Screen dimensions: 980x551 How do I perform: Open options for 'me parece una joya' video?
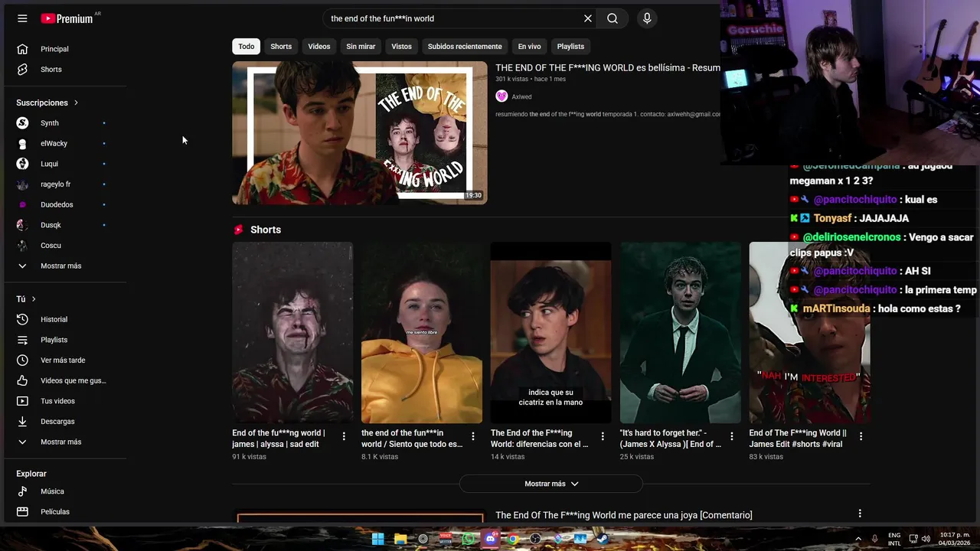point(860,514)
